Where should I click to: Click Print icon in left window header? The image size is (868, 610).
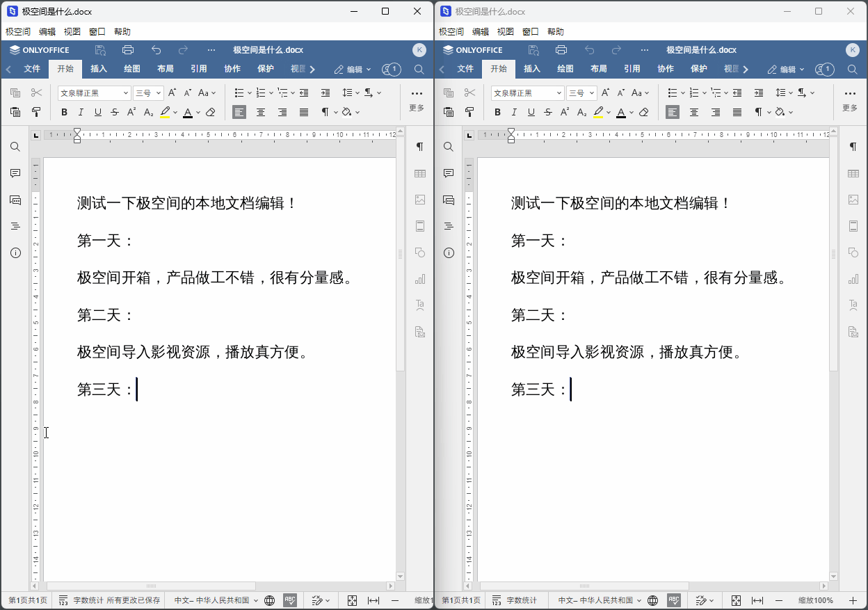pos(128,50)
